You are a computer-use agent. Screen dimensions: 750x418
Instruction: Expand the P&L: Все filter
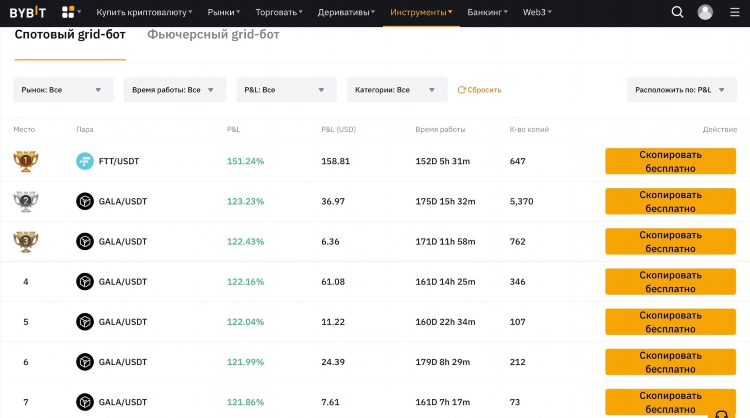point(287,90)
